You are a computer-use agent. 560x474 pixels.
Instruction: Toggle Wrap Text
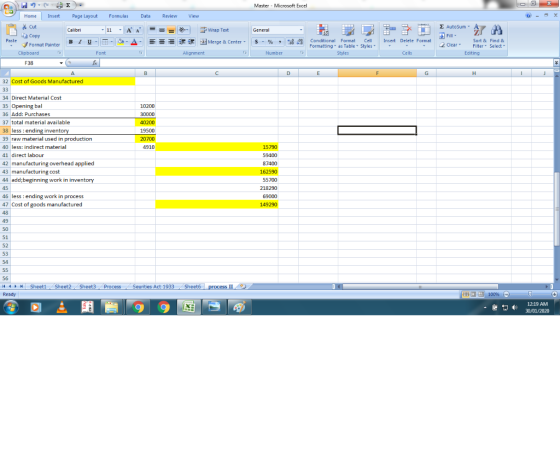(214, 30)
